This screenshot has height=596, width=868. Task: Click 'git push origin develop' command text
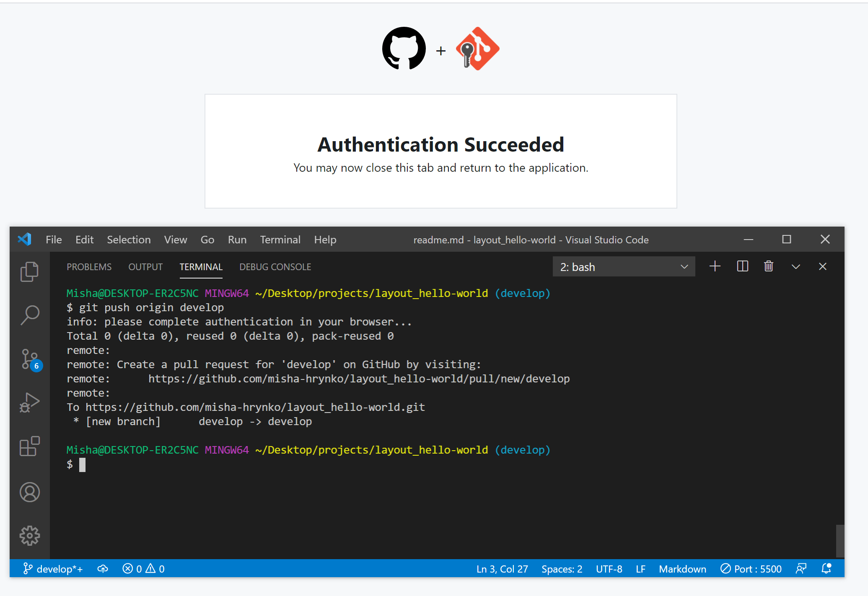point(151,307)
